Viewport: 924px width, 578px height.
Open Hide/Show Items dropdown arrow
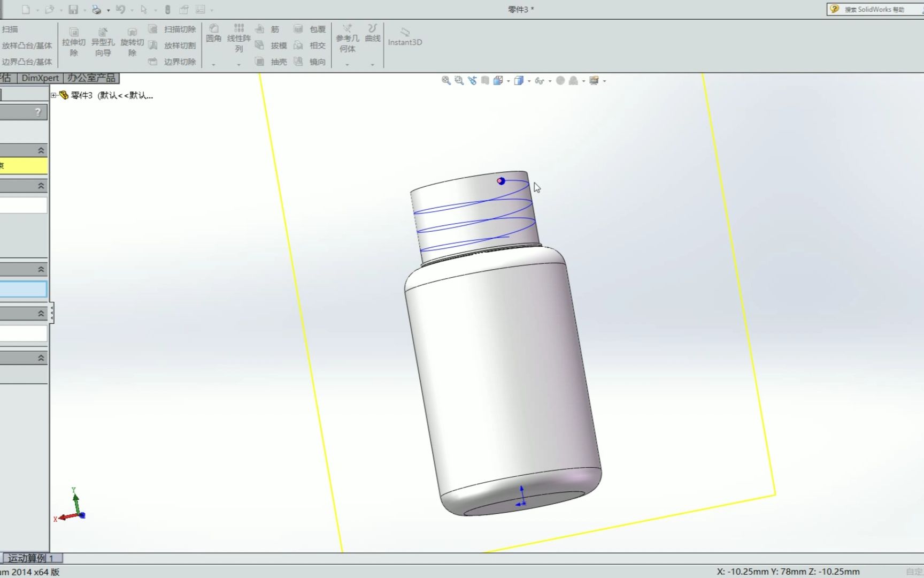pyautogui.click(x=550, y=81)
